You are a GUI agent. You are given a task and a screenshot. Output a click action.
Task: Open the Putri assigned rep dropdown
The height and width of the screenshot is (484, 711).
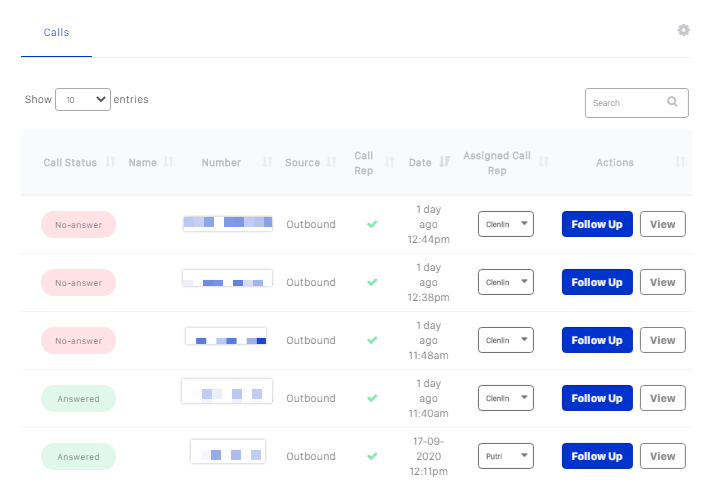(x=506, y=456)
